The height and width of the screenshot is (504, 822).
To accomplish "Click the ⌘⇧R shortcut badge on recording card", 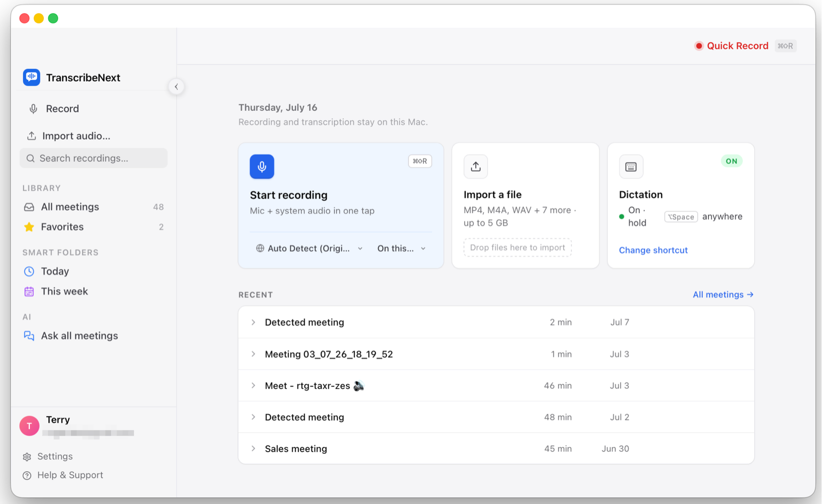I will (420, 161).
